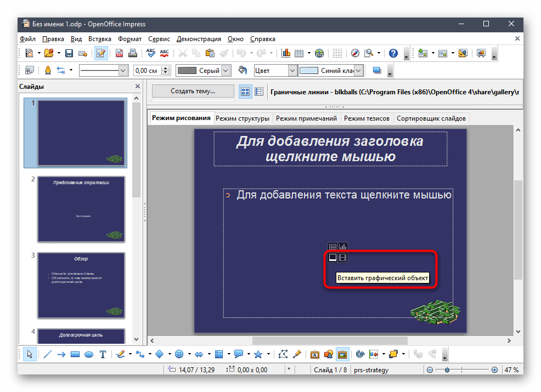This screenshot has height=392, width=541.
Task: Click the insert chart icon in the placeholder
Action: [342, 247]
